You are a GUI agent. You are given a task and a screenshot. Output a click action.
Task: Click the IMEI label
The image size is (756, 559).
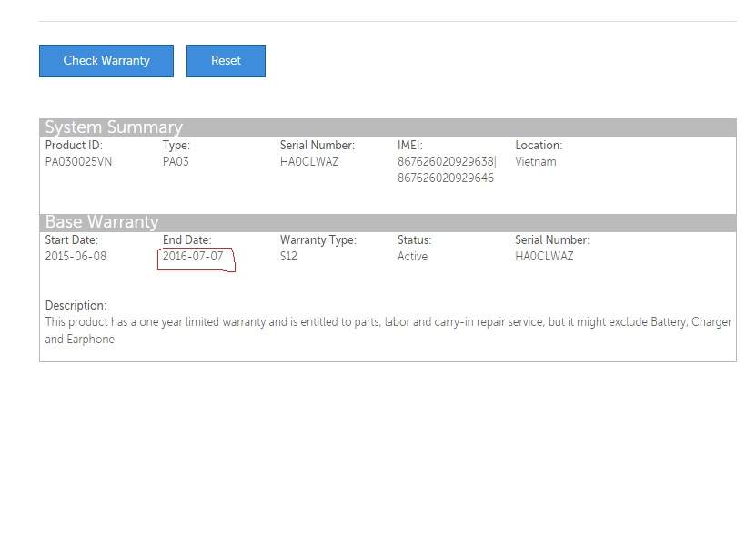(409, 145)
